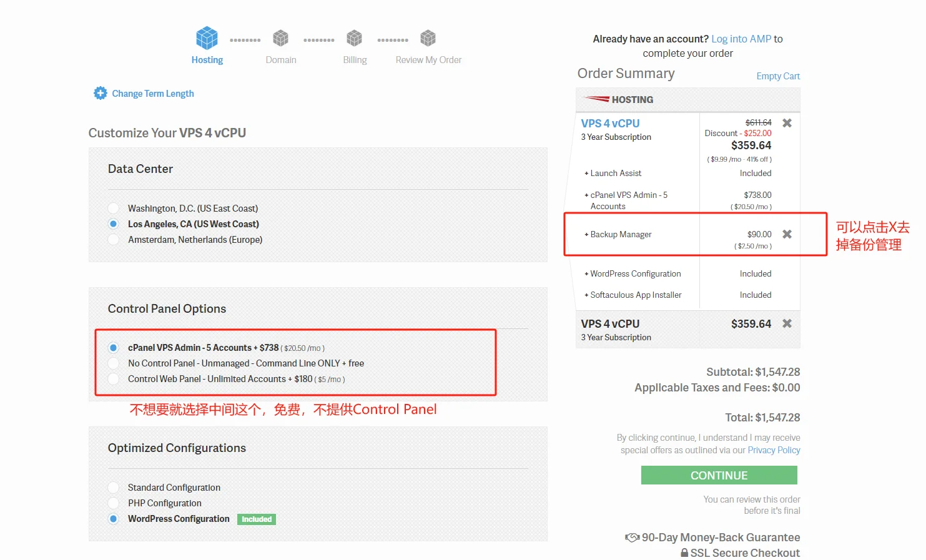Viewport: 926px width, 560px height.
Task: Click the green CONTINUE button
Action: coord(719,475)
